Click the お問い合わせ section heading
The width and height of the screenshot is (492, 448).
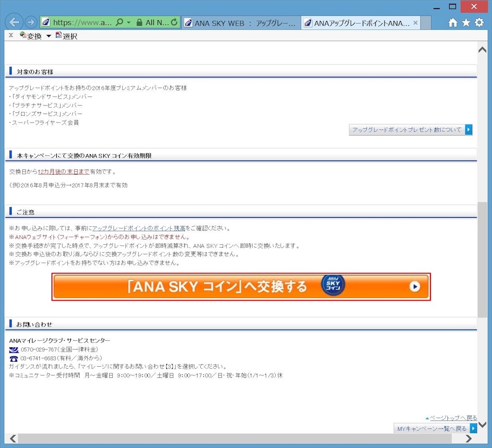[34, 324]
